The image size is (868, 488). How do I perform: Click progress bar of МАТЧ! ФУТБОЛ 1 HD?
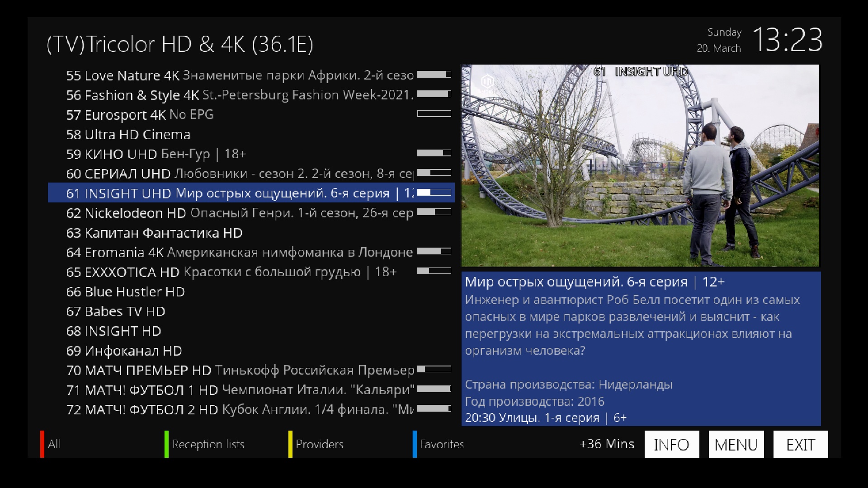(434, 389)
